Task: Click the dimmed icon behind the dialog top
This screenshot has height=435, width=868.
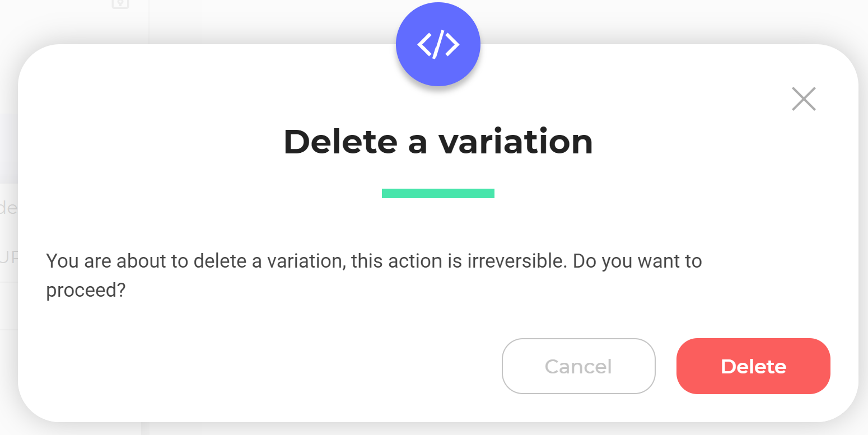Action: [120, 4]
